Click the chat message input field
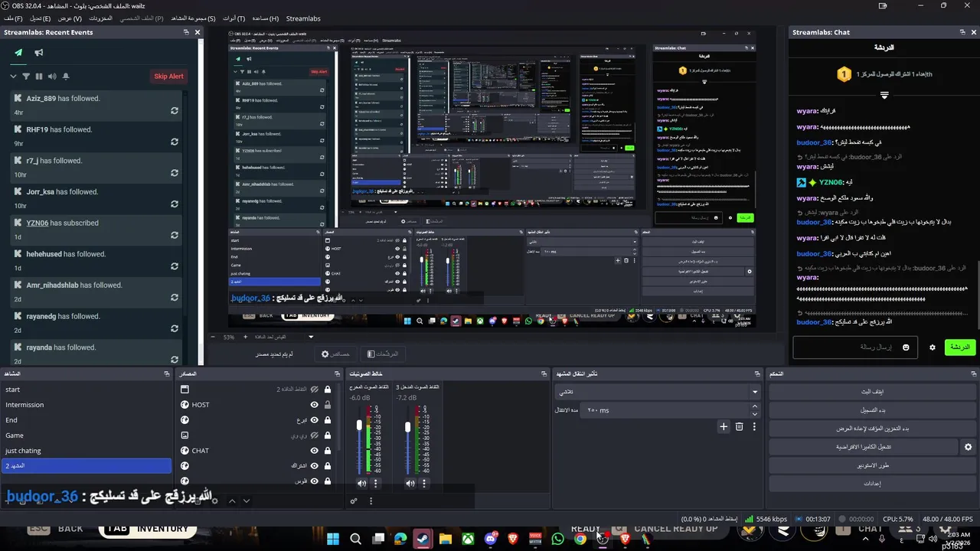The image size is (980, 551). [x=854, y=347]
